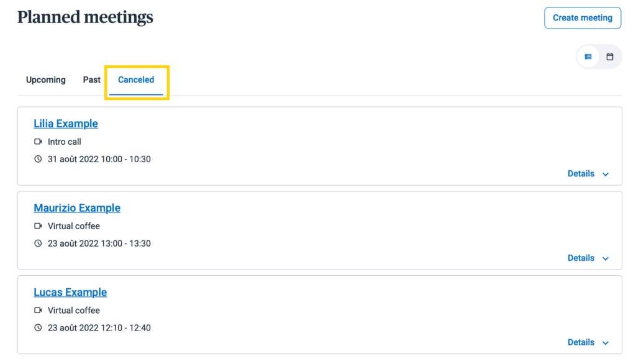Expand Details for Maurizio Example meeting

588,258
